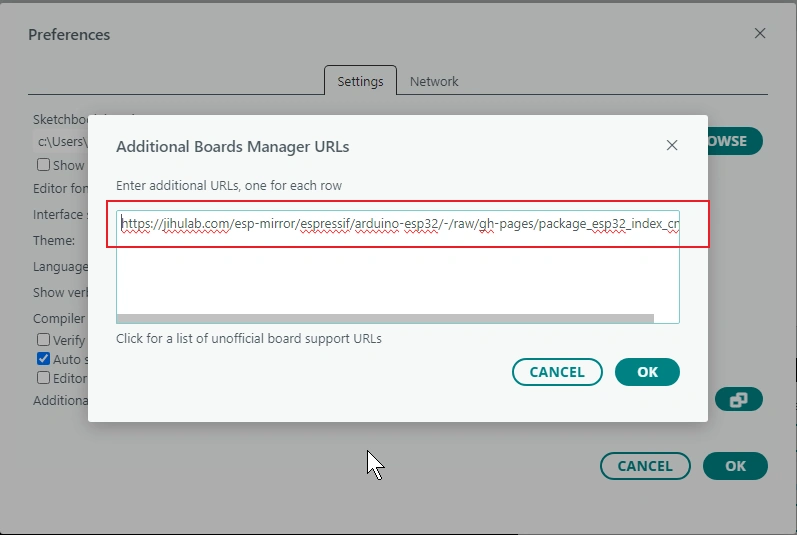
Task: Uncheck the Auto save checkbox
Action: pyautogui.click(x=44, y=359)
